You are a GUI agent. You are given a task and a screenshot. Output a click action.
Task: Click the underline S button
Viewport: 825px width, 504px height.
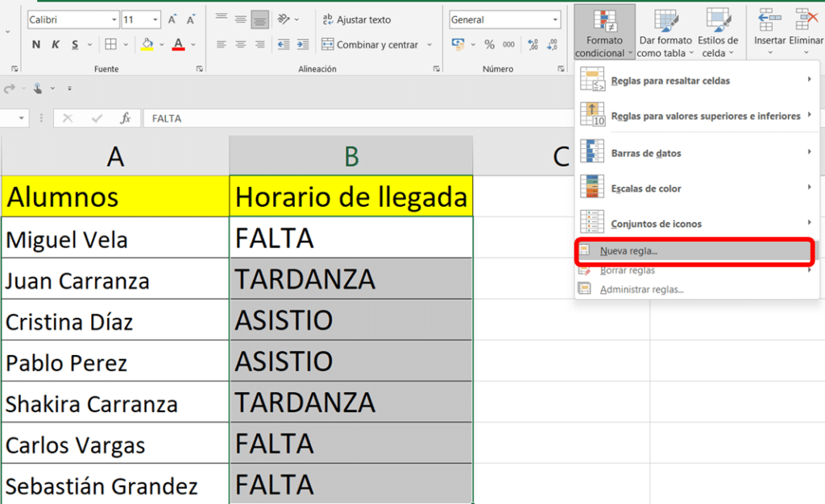click(75, 45)
